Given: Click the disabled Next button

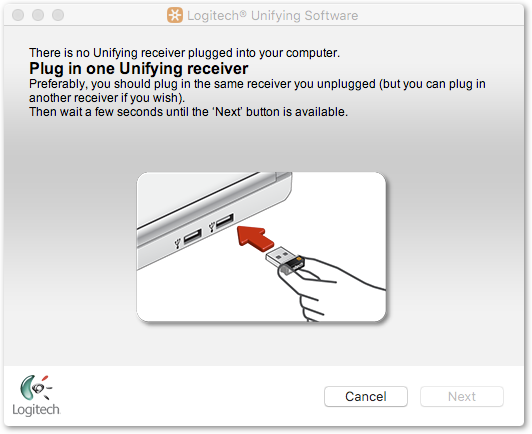Looking at the screenshot, I should pos(462,396).
